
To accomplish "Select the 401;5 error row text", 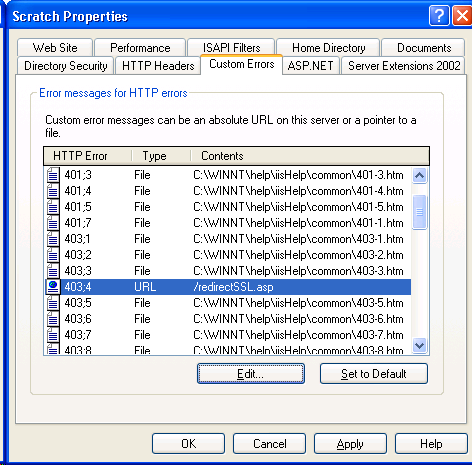I will pos(78,207).
